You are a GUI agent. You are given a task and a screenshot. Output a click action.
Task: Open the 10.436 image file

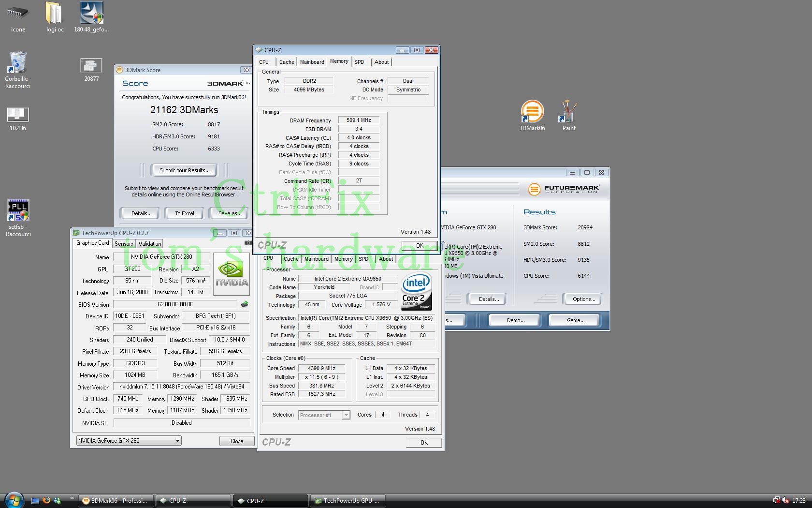(18, 119)
